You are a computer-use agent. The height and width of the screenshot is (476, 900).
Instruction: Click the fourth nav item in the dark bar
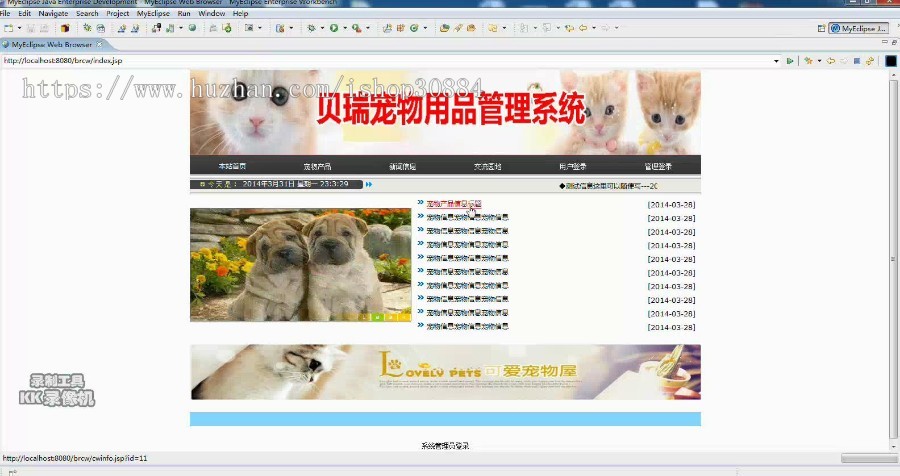[488, 167]
